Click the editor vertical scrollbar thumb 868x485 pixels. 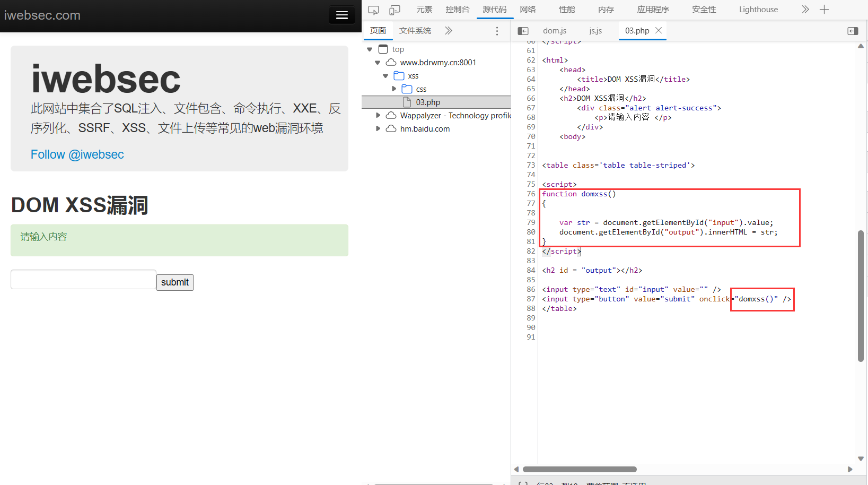point(861,296)
